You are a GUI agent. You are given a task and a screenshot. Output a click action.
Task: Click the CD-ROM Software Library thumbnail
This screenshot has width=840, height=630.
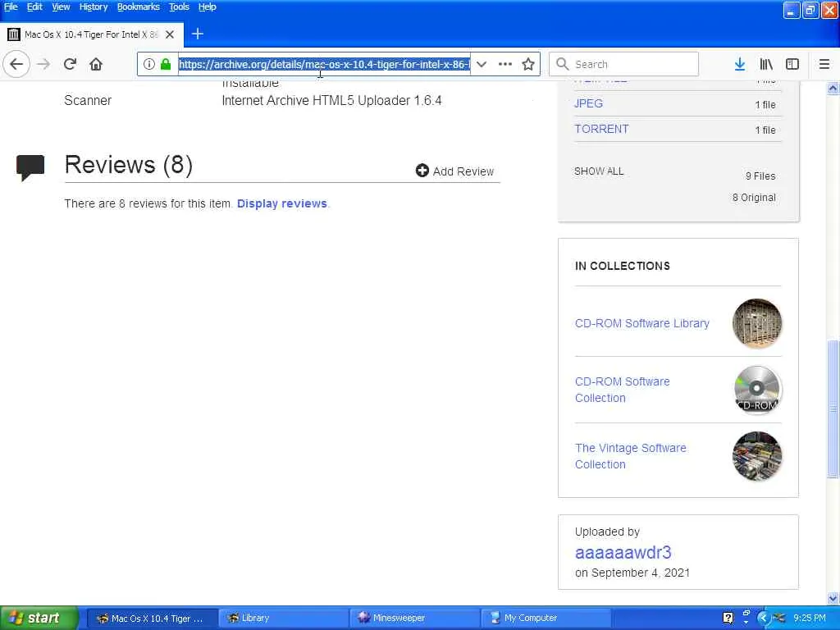pos(757,323)
